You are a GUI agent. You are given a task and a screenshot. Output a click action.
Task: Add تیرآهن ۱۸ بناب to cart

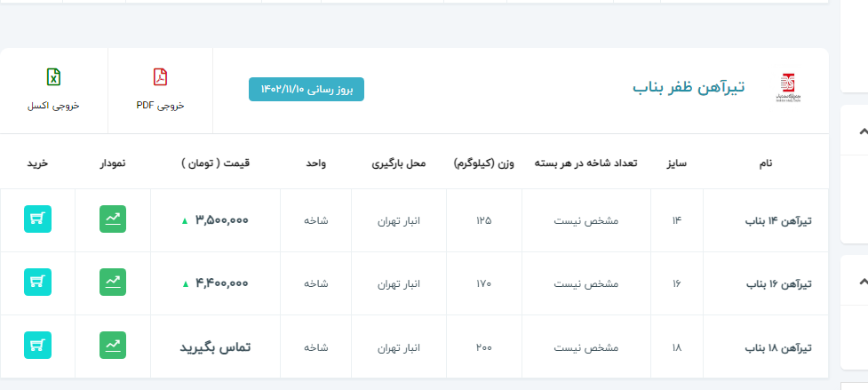pos(38,346)
